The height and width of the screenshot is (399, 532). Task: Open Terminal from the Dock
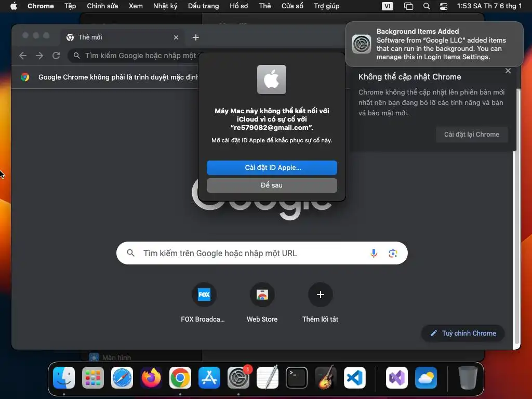point(297,378)
